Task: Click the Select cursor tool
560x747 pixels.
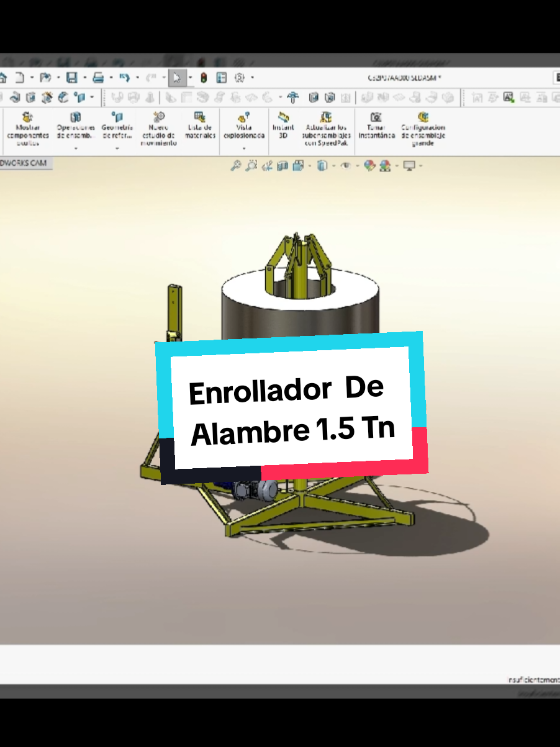Action: (x=177, y=78)
